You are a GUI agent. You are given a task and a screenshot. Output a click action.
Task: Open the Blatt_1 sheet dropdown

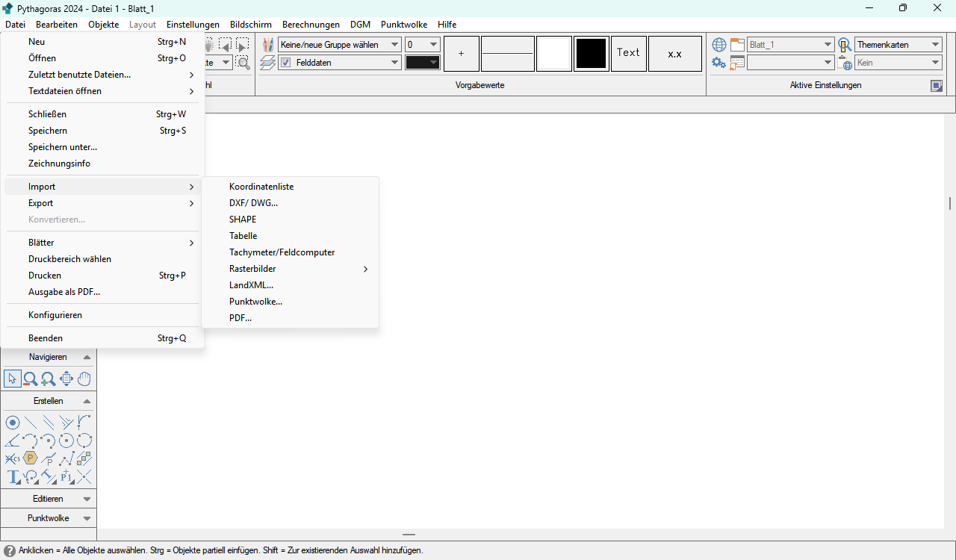[x=790, y=45]
